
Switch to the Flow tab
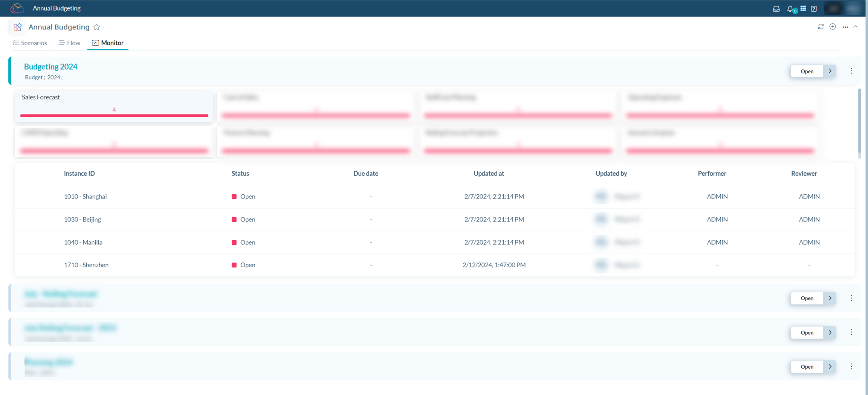[x=69, y=43]
